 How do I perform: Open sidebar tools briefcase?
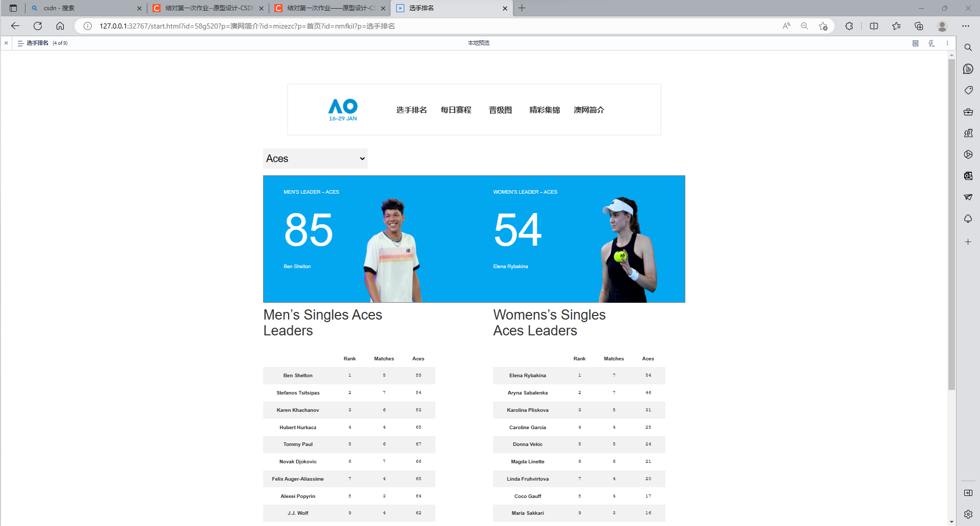pyautogui.click(x=968, y=112)
